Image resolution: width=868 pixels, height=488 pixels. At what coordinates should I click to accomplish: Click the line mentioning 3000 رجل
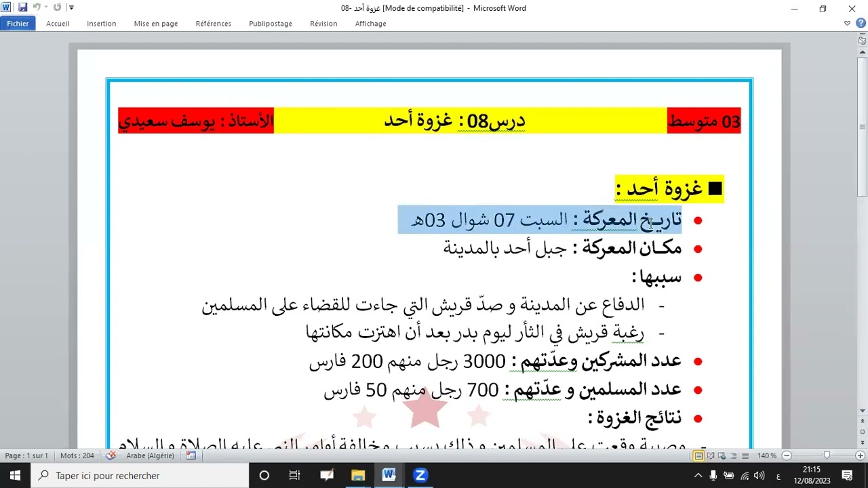tap(495, 361)
